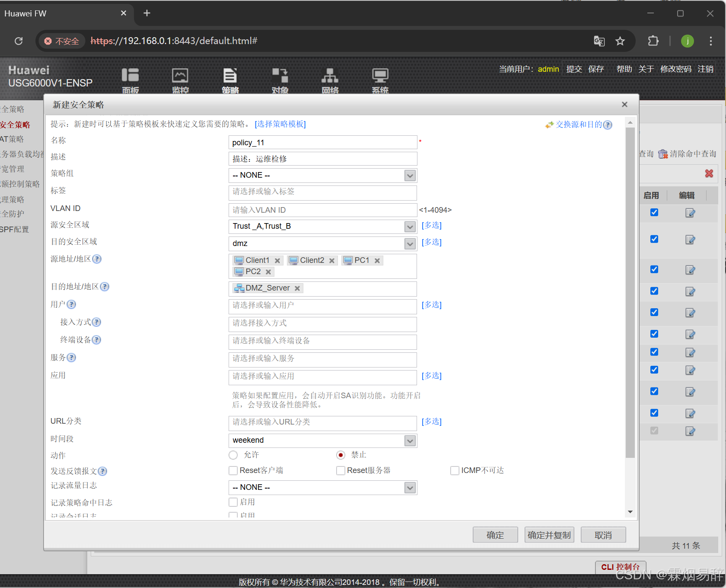Image resolution: width=726 pixels, height=588 pixels.
Task: Open the 标签 tag selector field
Action: pyautogui.click(x=322, y=192)
